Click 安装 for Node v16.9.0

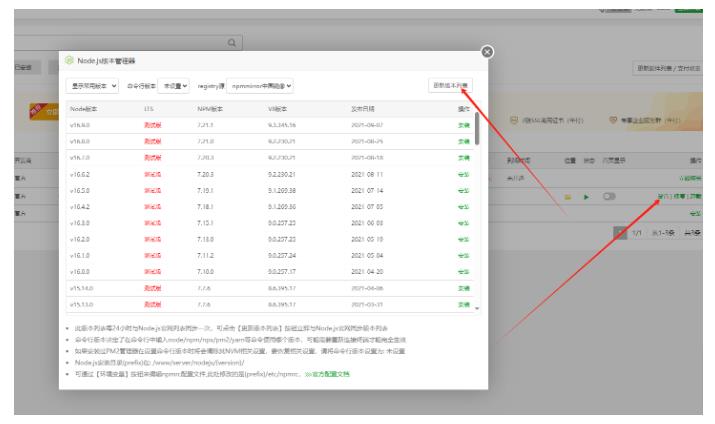click(464, 125)
